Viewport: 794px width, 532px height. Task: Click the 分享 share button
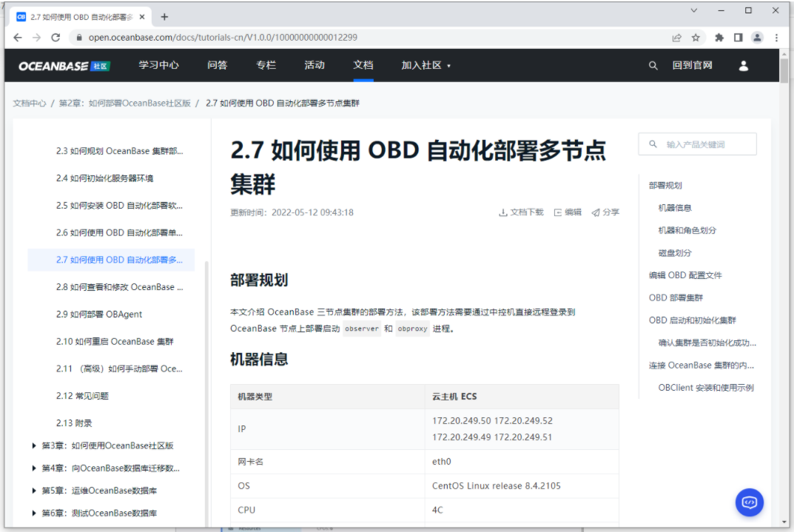(605, 212)
